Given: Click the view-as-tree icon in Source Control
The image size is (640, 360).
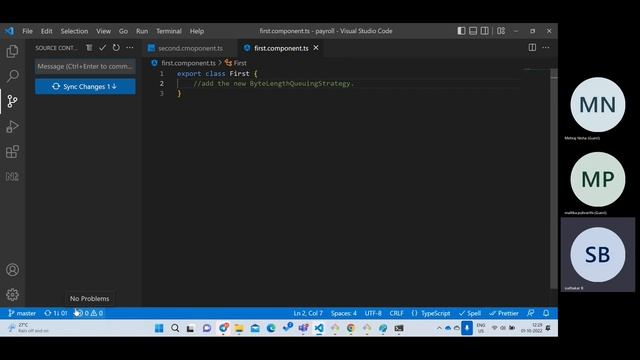Looking at the screenshot, I should (89, 48).
